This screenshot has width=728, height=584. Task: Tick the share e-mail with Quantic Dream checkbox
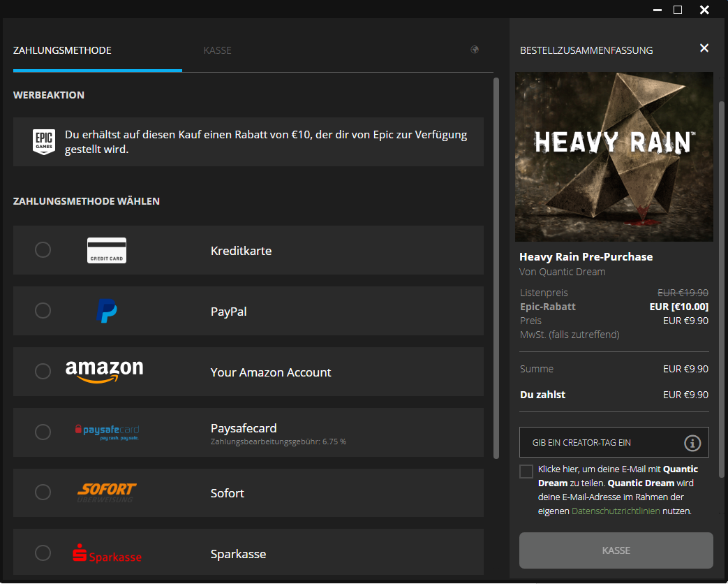[x=526, y=471]
